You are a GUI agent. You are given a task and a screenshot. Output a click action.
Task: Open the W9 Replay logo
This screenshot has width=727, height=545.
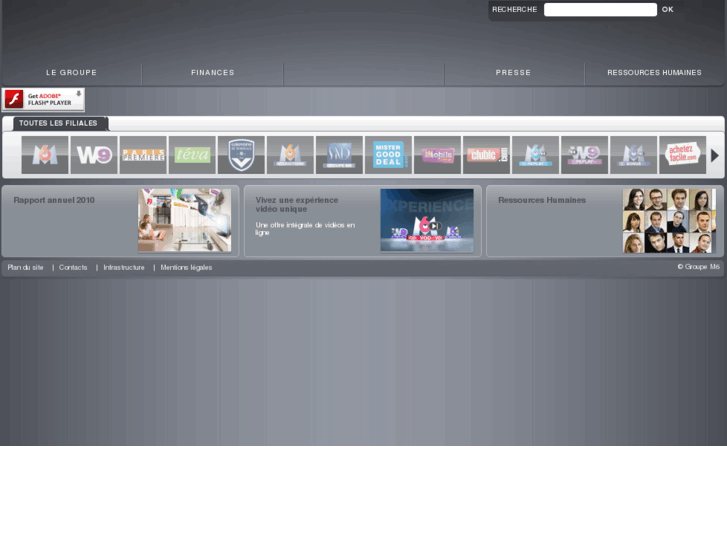click(x=585, y=155)
